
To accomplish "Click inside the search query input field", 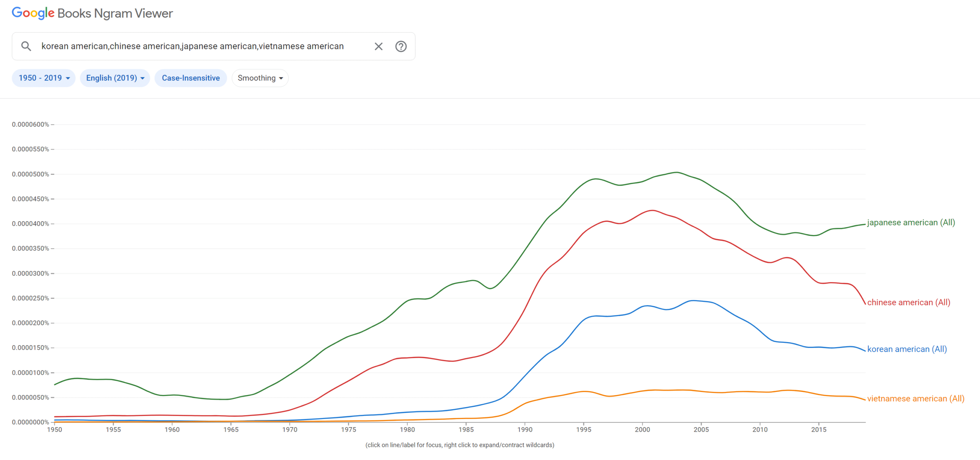I will coord(191,46).
